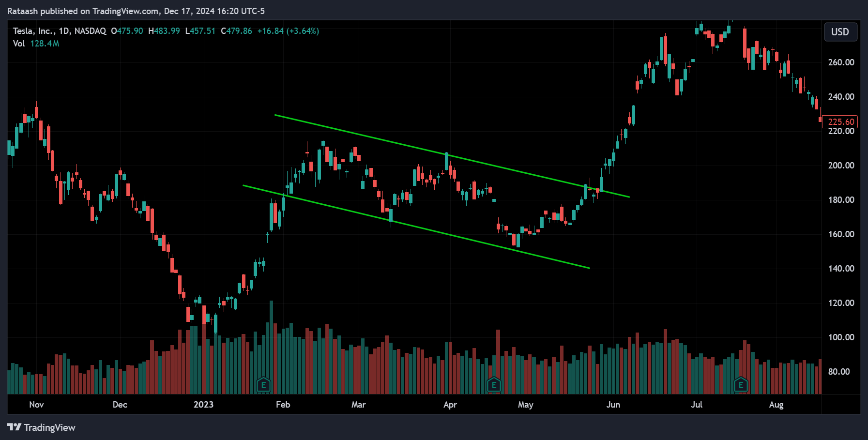Click the close value C479.86
Viewport: 868px width, 440px height.
(236, 31)
